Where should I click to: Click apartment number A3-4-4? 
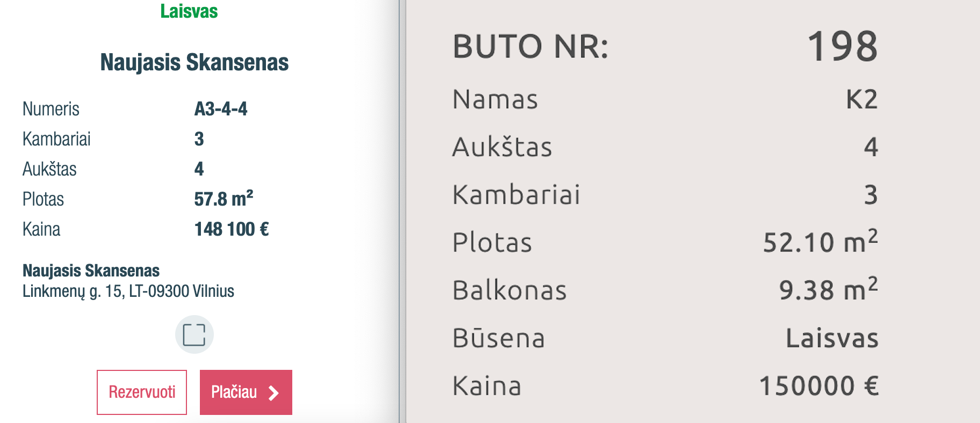221,109
